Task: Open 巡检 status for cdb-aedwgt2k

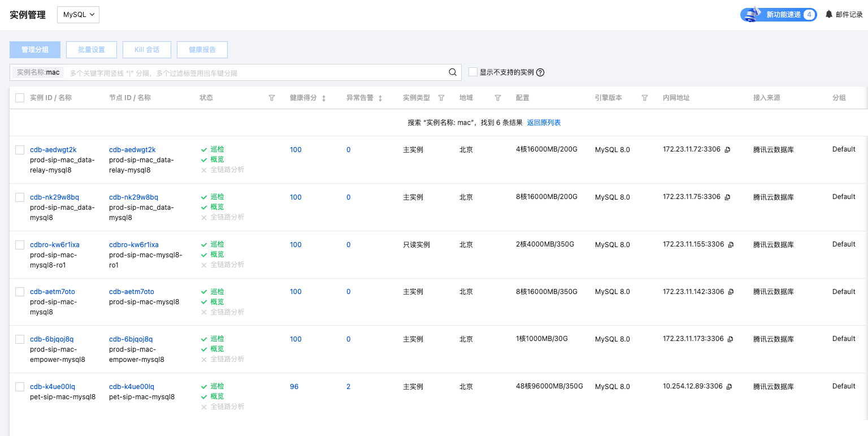Action: [x=217, y=149]
